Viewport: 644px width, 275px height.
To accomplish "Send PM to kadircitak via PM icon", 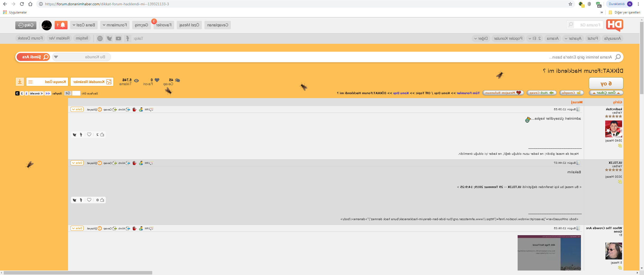I will click(149, 109).
